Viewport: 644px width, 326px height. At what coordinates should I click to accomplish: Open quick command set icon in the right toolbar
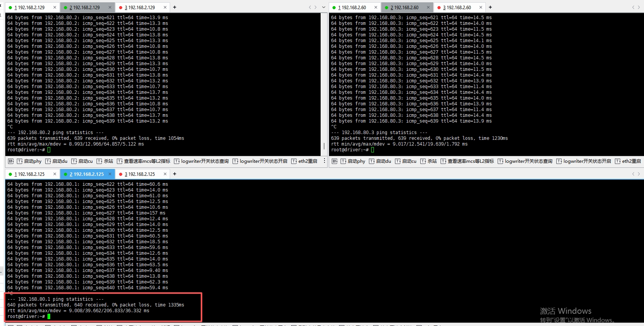[334, 161]
